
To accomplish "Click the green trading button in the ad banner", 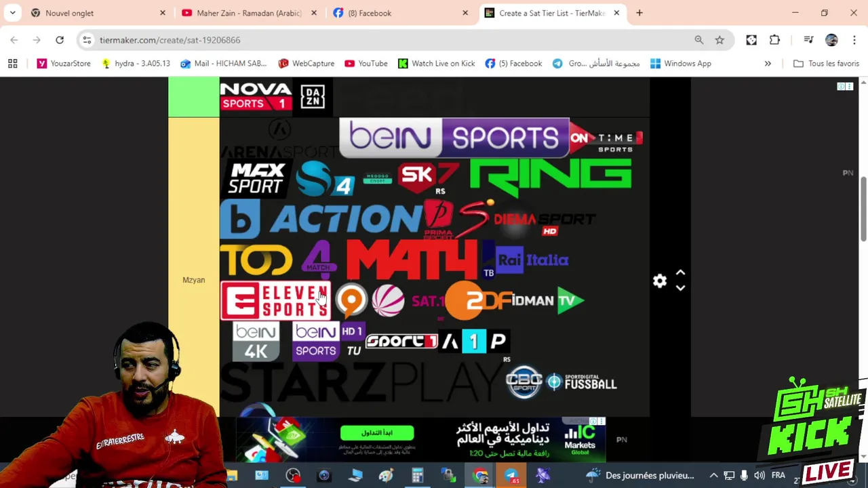I will click(377, 432).
